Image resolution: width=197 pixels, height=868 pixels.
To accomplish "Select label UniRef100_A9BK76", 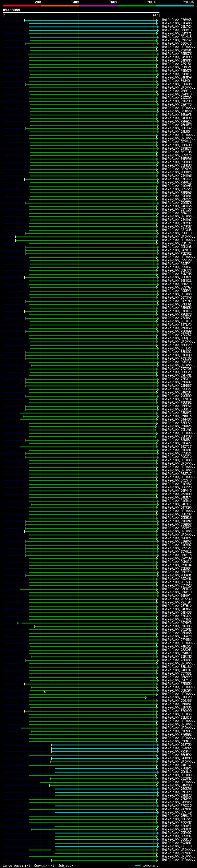I will click(176, 54).
